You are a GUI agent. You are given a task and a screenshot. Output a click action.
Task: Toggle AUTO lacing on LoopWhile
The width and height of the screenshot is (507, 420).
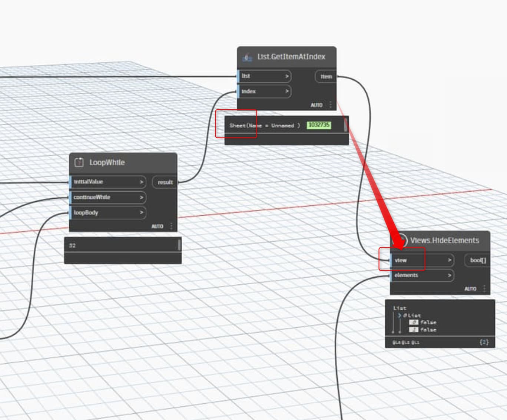point(158,226)
